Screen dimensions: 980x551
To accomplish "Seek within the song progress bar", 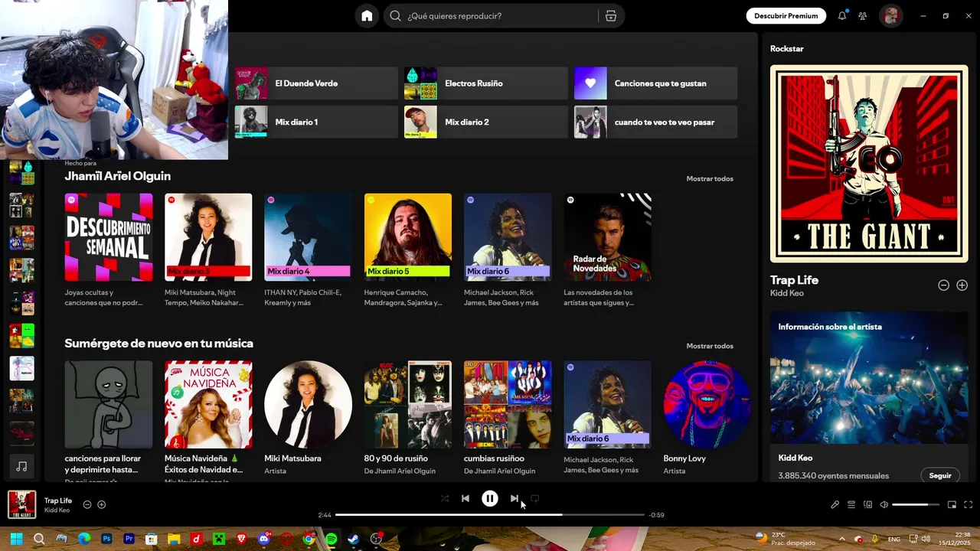I will [x=490, y=515].
